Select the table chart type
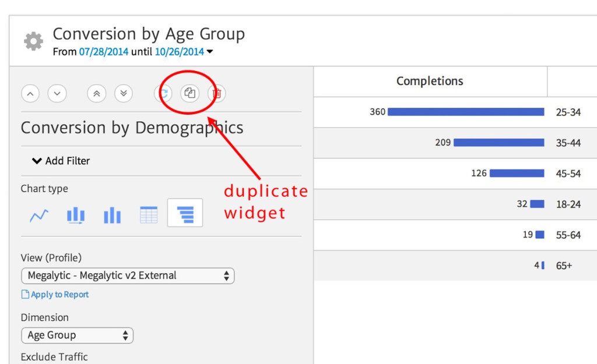 149,215
